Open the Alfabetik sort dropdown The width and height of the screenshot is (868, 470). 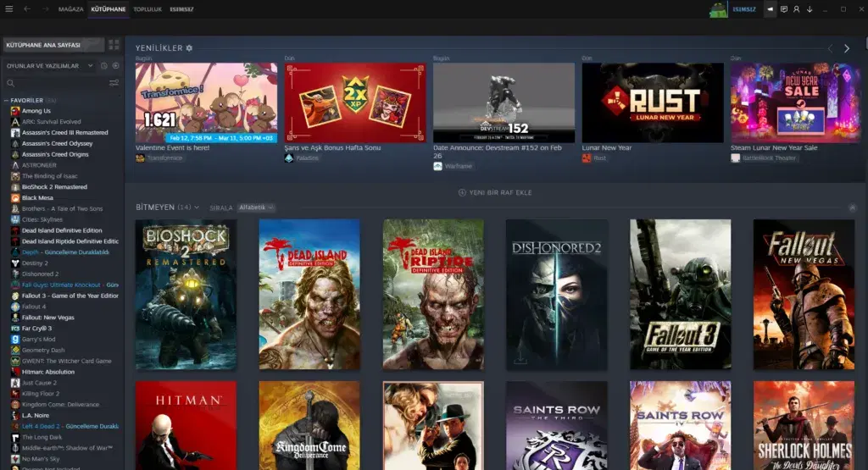tap(256, 207)
